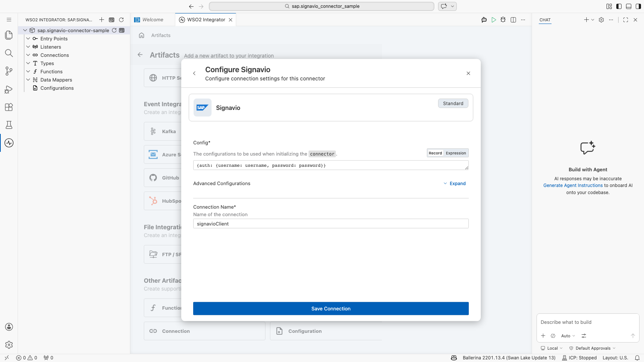This screenshot has width=644, height=362.
Task: Toggle primary side bar layout icon
Action: (619, 6)
